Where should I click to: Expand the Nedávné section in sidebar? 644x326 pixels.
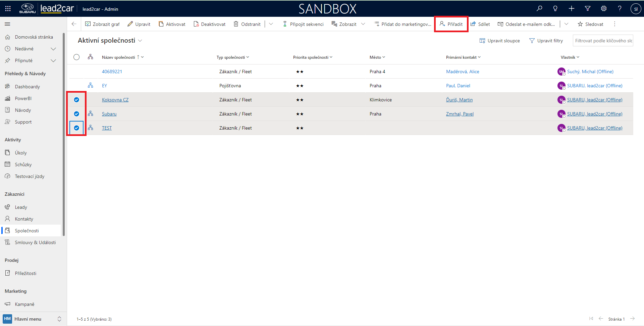click(x=53, y=49)
